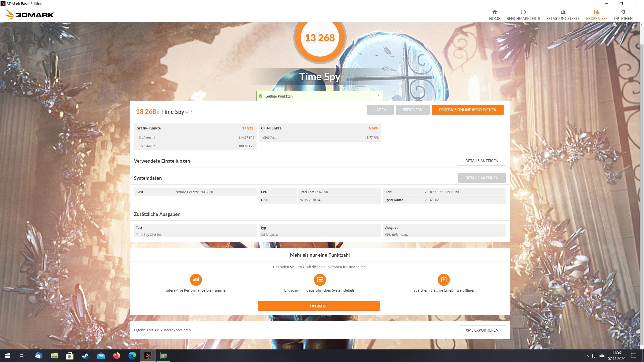Show details for Verwendete Einstellungen

(x=482, y=161)
